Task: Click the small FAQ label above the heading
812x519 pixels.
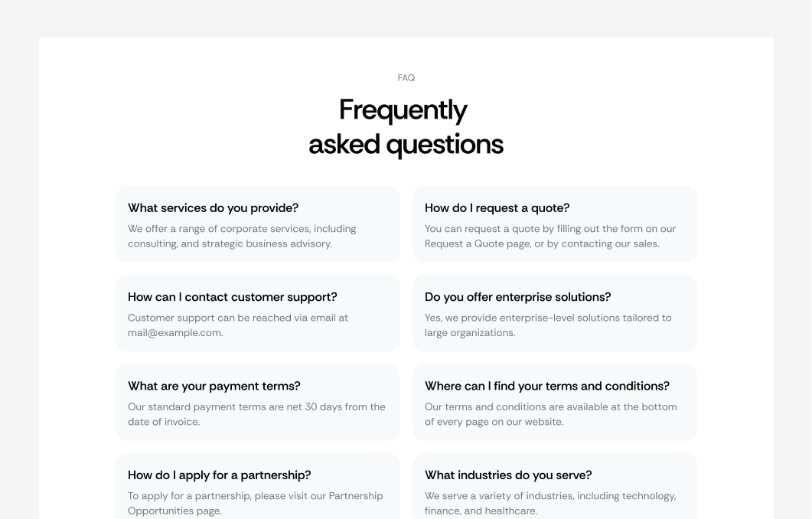Action: (406, 78)
